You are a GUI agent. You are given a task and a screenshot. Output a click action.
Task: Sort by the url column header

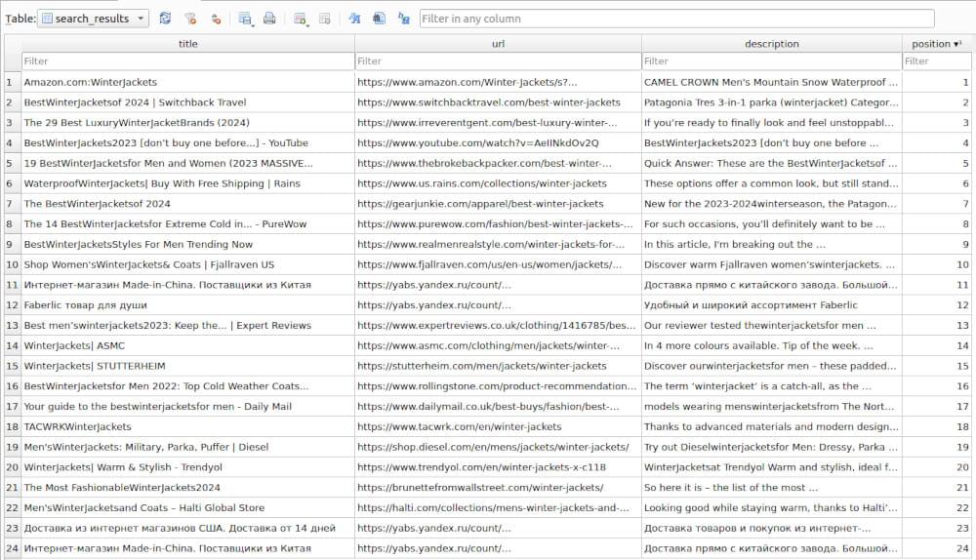coord(498,44)
